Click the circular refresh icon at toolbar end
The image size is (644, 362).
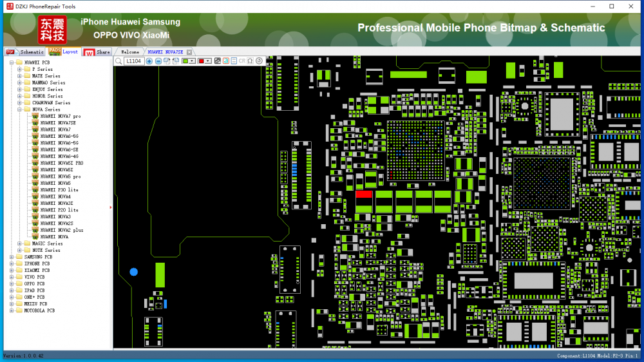tap(259, 61)
